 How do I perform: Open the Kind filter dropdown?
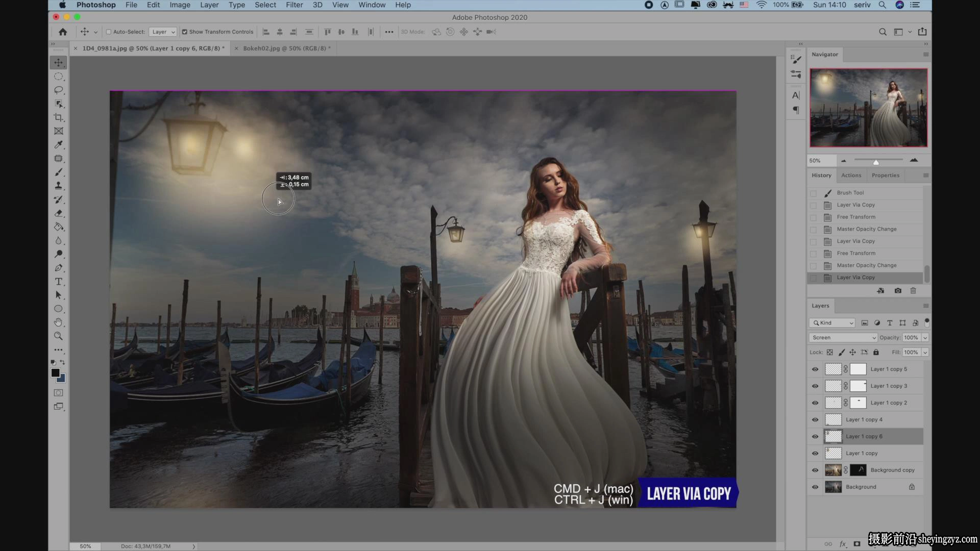click(832, 323)
